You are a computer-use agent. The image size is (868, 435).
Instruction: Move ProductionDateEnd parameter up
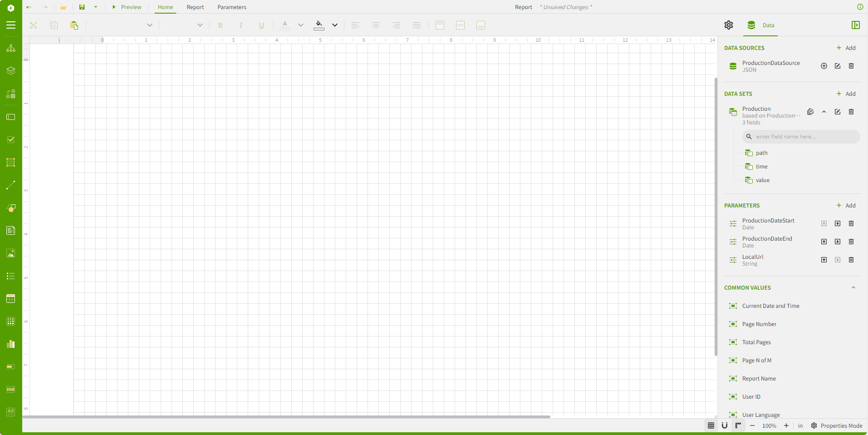[x=824, y=242]
